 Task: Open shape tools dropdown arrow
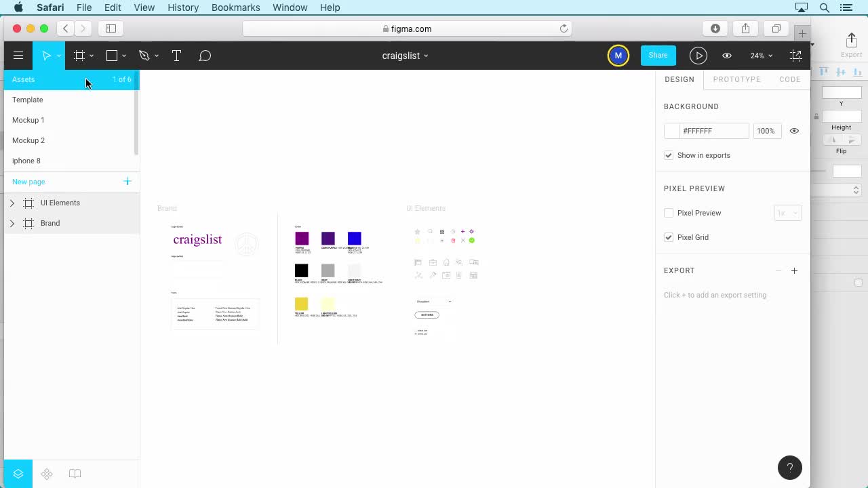[124, 56]
